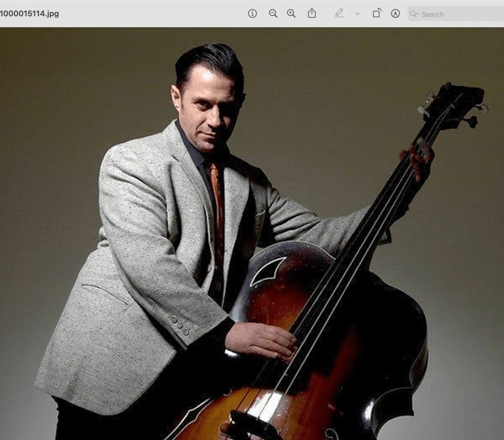504x440 pixels.
Task: Click the man's slicked-back hair
Action: point(209,59)
